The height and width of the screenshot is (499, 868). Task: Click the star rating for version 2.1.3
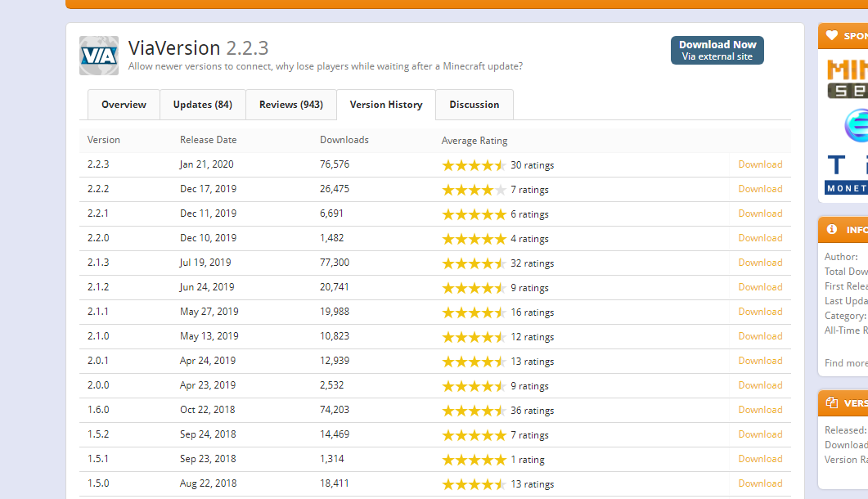click(x=474, y=263)
